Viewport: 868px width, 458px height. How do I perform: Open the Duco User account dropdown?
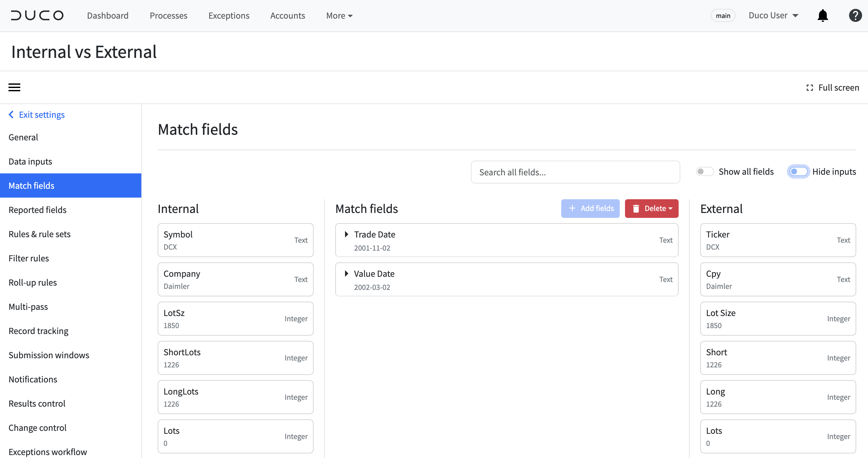(773, 15)
